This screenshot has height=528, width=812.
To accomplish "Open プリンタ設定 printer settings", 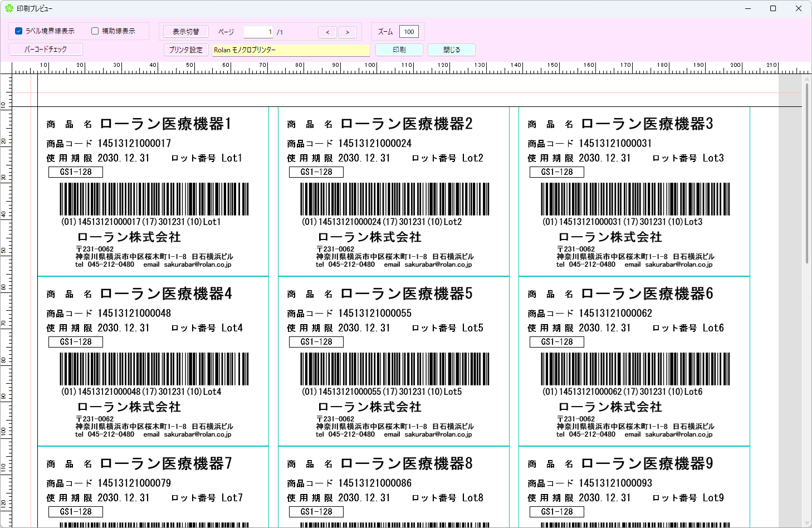I will coord(186,50).
